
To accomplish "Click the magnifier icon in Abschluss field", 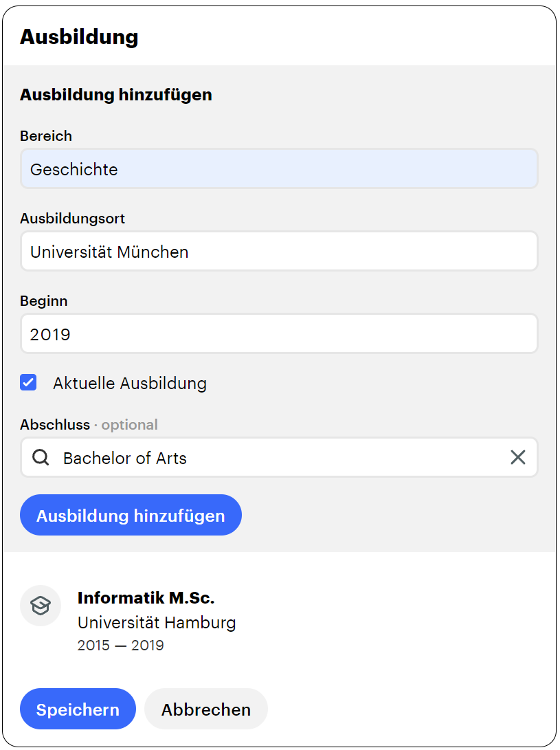I will 41,458.
